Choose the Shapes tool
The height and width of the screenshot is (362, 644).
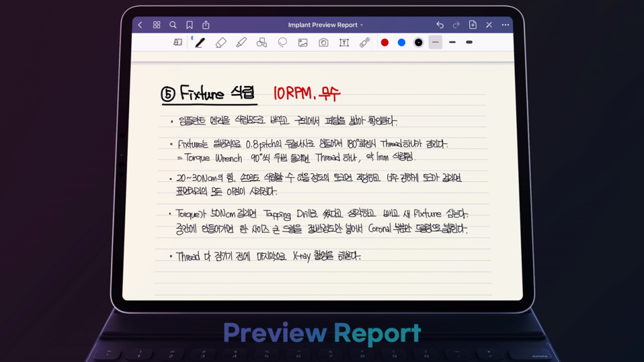coord(262,43)
